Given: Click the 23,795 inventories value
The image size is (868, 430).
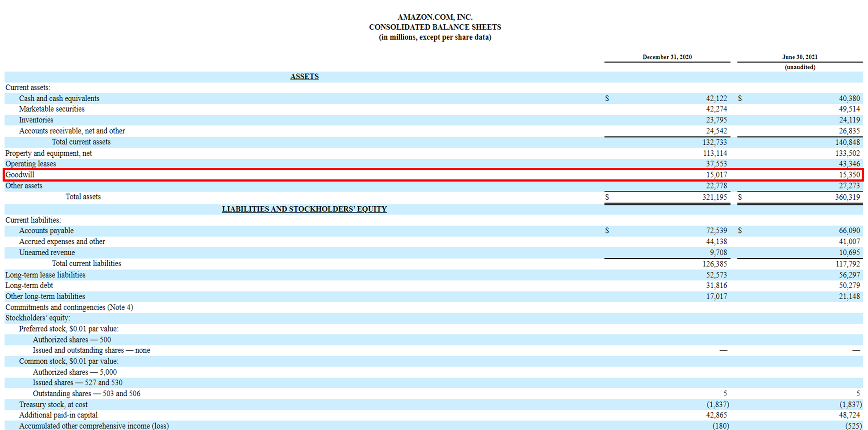Looking at the screenshot, I should pyautogui.click(x=716, y=120).
